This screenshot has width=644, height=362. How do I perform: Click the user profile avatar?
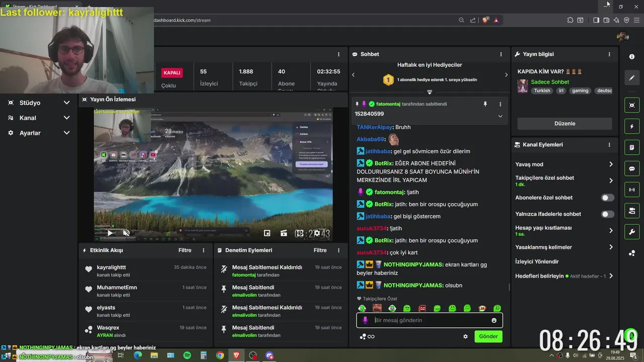point(623,36)
